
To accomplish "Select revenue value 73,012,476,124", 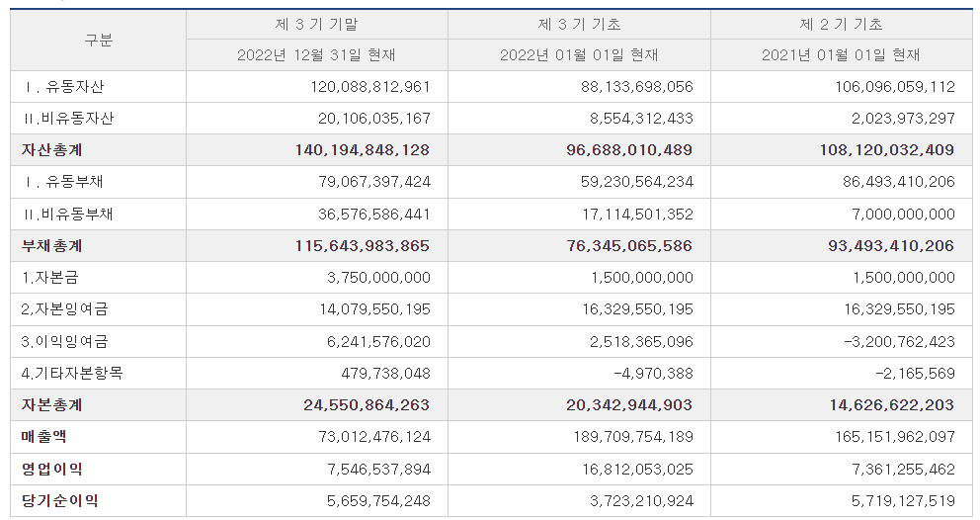I will (x=375, y=437).
